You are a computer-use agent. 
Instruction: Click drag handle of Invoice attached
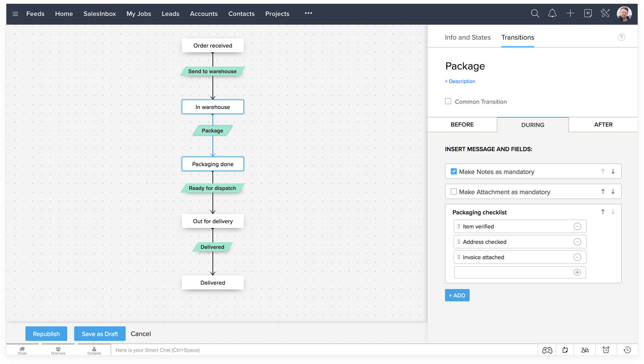(x=459, y=257)
